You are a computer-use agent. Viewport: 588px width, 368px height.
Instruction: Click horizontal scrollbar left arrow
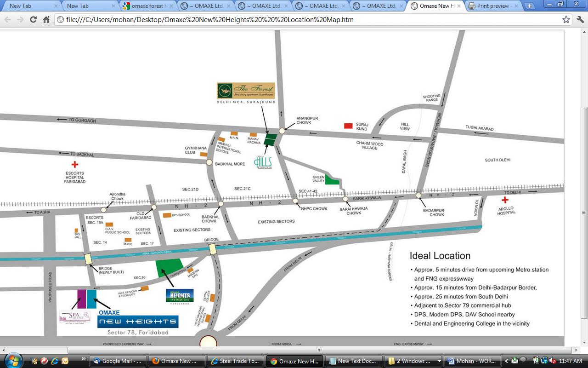click(4, 351)
